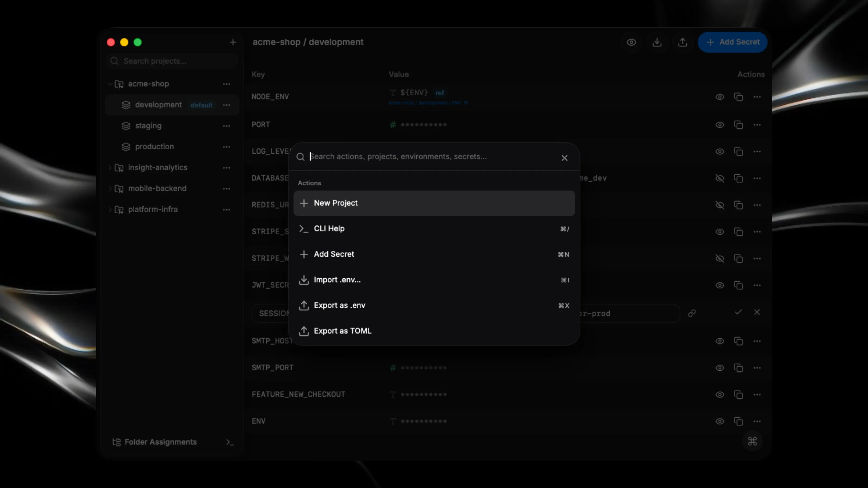
Task: Open staging environment options menu
Action: pos(226,126)
